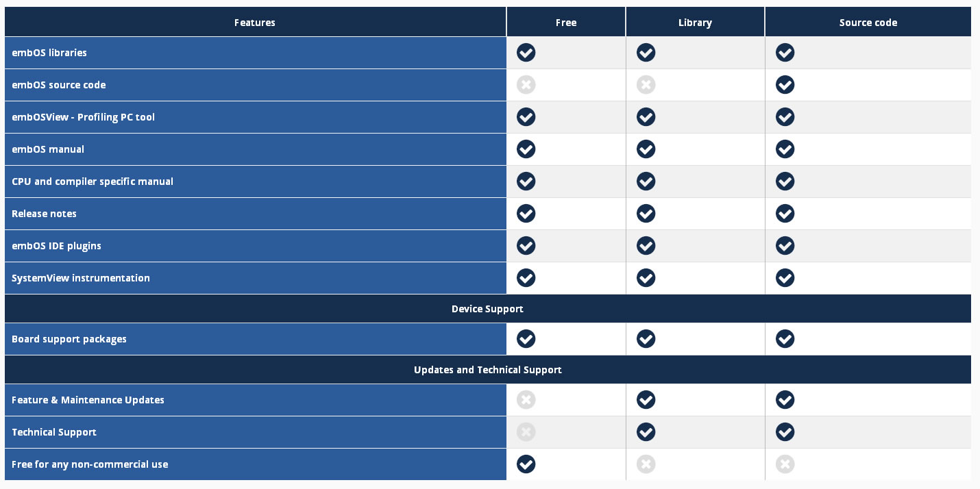Click the Free column header
Viewport: 980px width, 489px height.
click(x=565, y=23)
